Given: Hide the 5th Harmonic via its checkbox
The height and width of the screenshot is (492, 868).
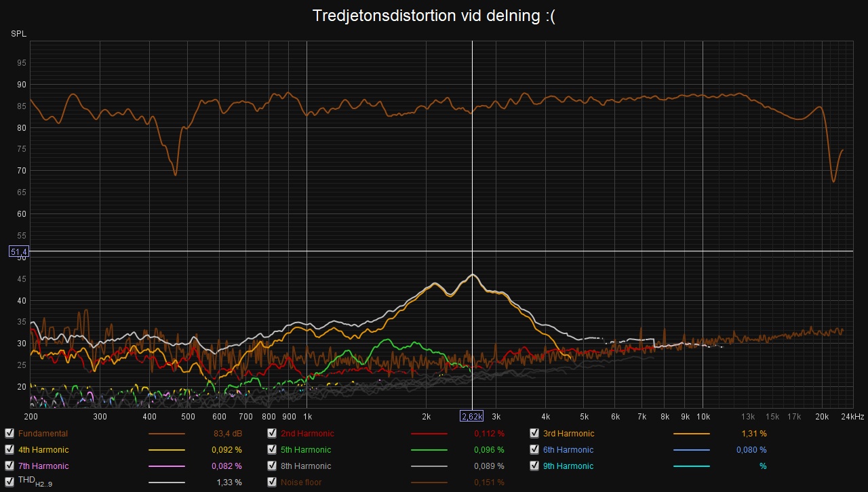Looking at the screenshot, I should click(272, 450).
